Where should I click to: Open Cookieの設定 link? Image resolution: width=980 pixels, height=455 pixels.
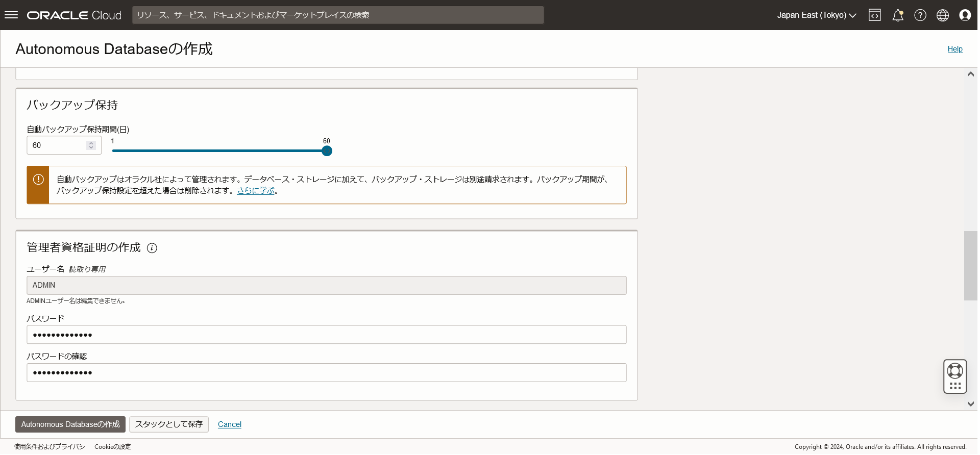point(113,447)
